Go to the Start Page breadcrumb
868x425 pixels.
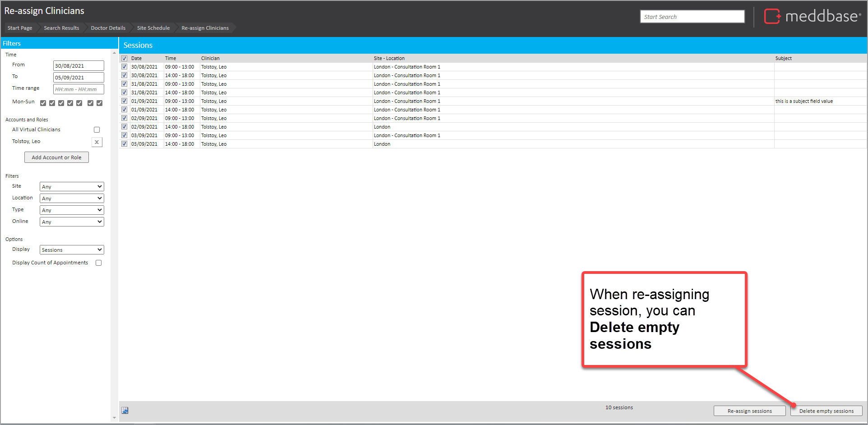click(20, 28)
